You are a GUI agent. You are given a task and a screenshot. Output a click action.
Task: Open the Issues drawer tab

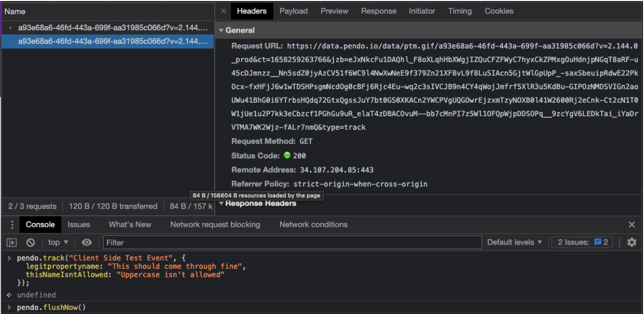click(79, 224)
